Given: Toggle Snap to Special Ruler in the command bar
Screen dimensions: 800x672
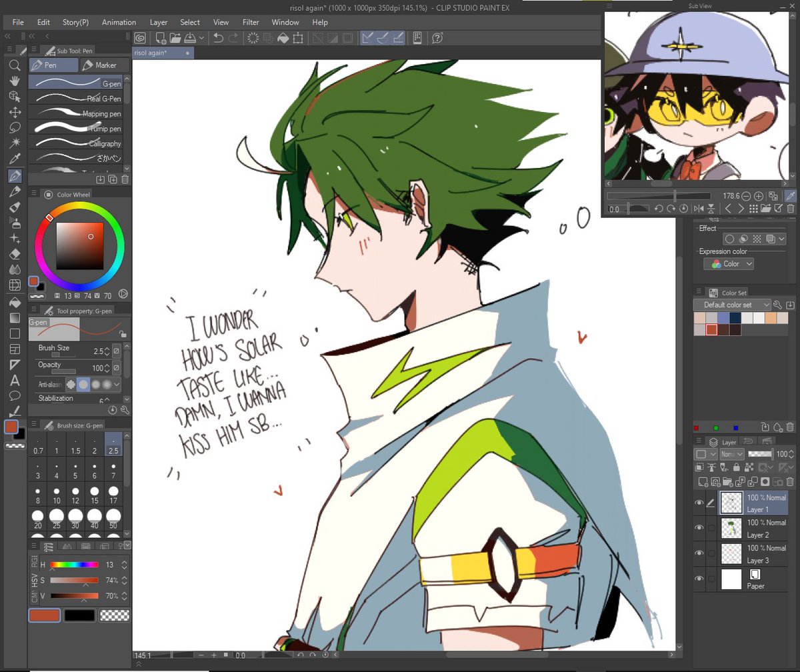Looking at the screenshot, I should point(383,38).
